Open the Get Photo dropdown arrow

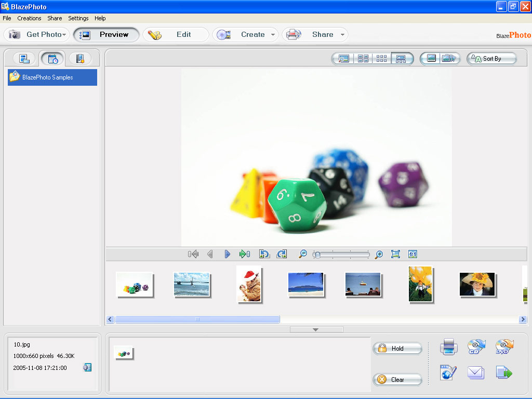click(x=64, y=35)
